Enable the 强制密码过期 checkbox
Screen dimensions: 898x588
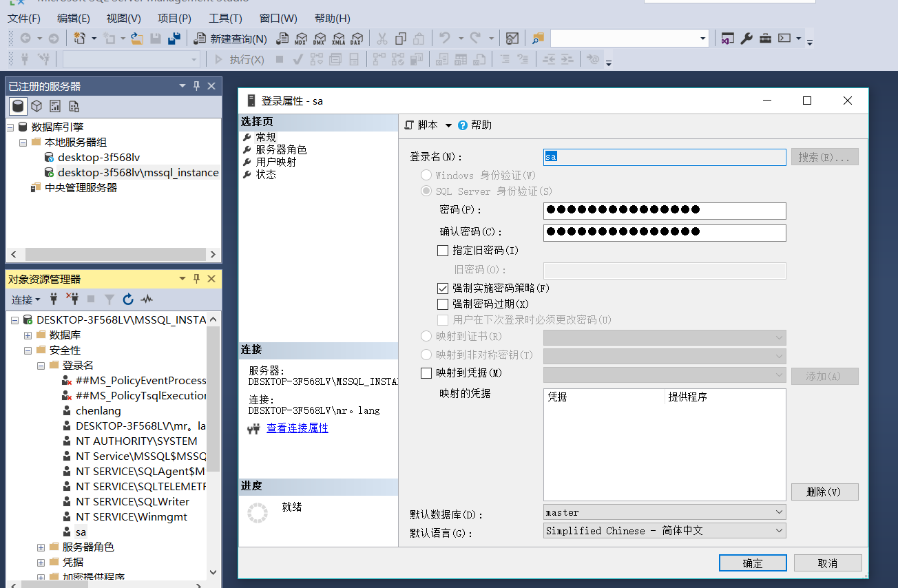(443, 304)
